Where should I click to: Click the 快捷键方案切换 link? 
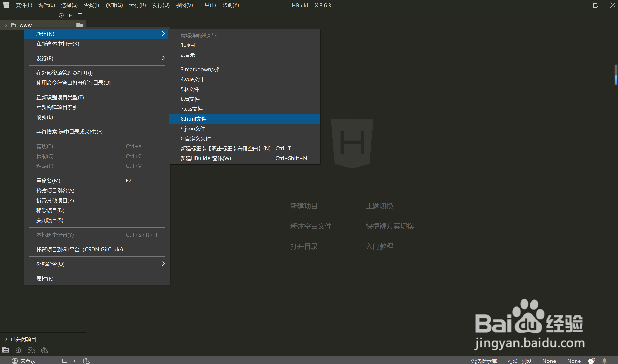[x=390, y=226]
